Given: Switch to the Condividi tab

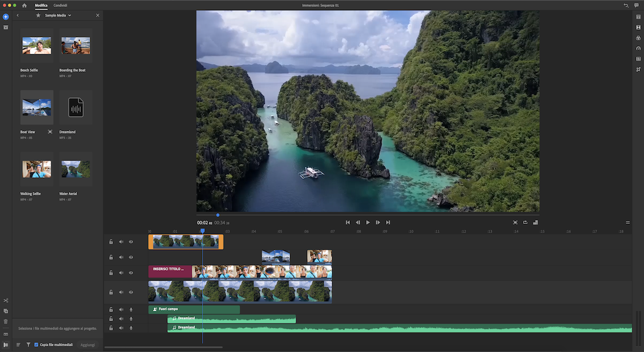Looking at the screenshot, I should pyautogui.click(x=61, y=5).
